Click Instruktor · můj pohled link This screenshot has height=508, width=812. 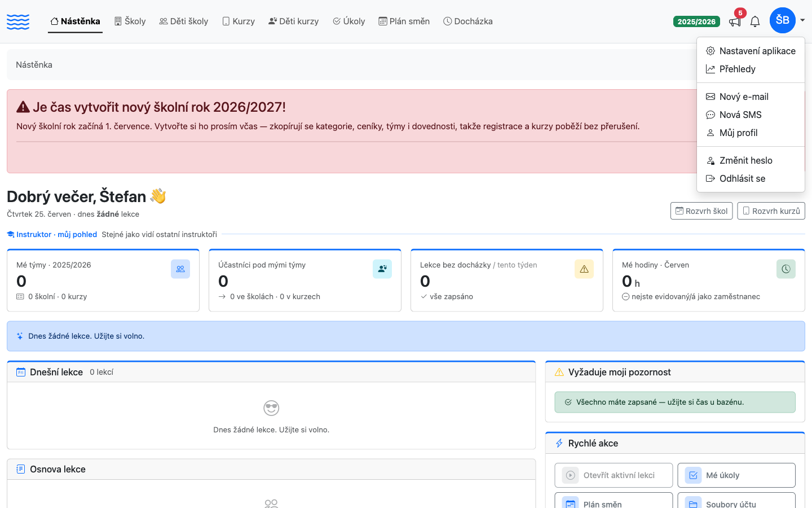click(52, 234)
